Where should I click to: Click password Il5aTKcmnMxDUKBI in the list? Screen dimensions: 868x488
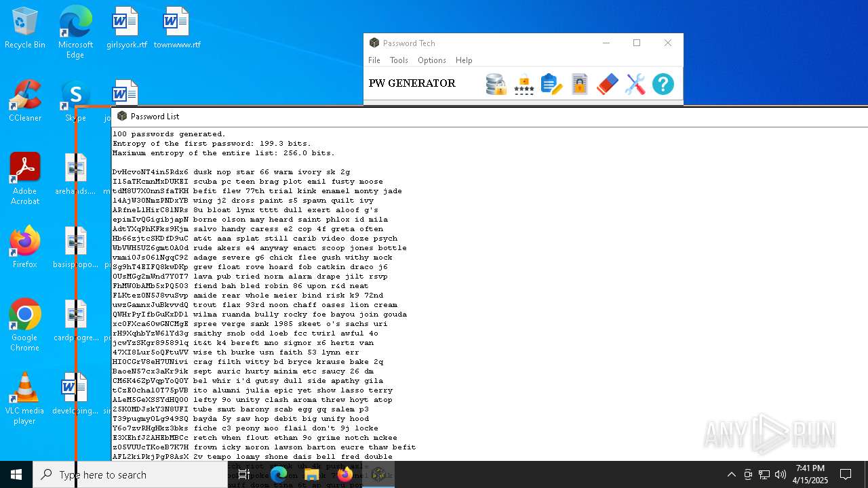pyautogui.click(x=151, y=182)
